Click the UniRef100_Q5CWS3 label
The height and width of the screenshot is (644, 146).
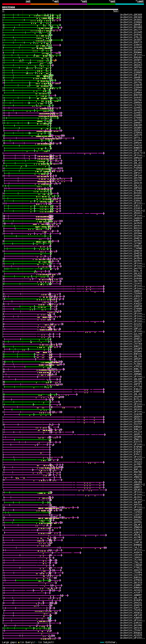131,490
